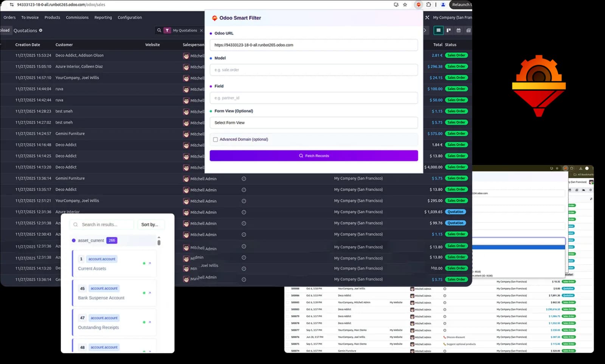The image size is (605, 364).
Task: Switch to list view icon
Action: pyautogui.click(x=438, y=30)
